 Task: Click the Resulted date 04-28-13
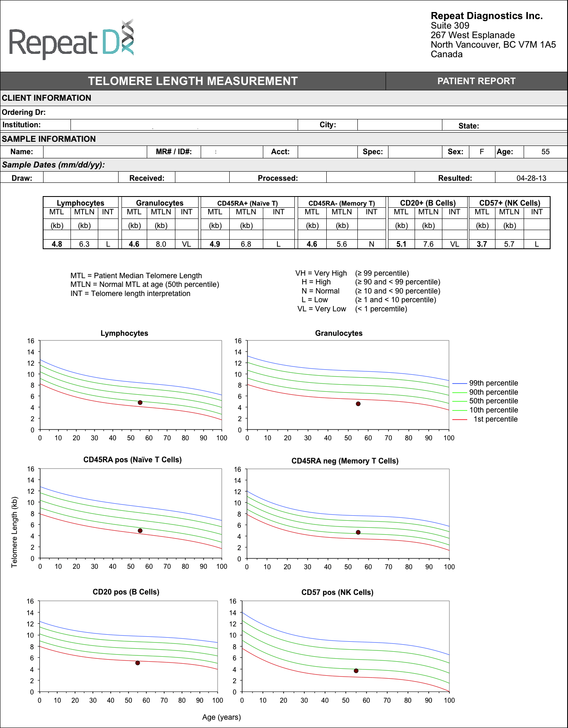pos(531,178)
